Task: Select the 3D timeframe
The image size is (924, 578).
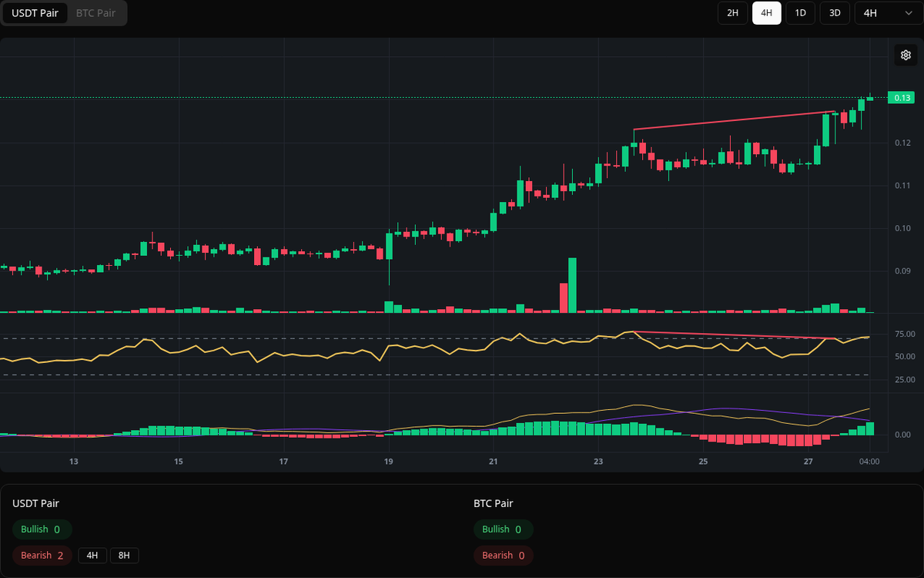Action: 835,13
